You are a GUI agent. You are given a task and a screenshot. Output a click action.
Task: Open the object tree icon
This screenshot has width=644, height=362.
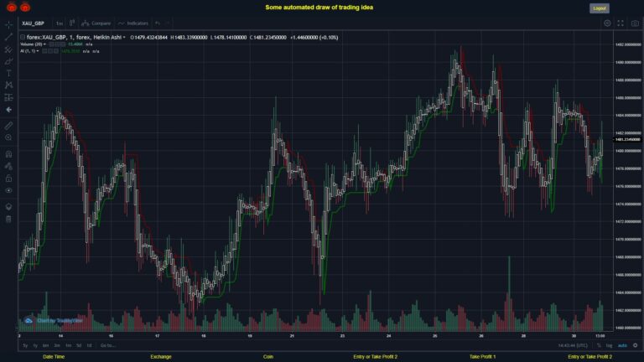pos(8,206)
